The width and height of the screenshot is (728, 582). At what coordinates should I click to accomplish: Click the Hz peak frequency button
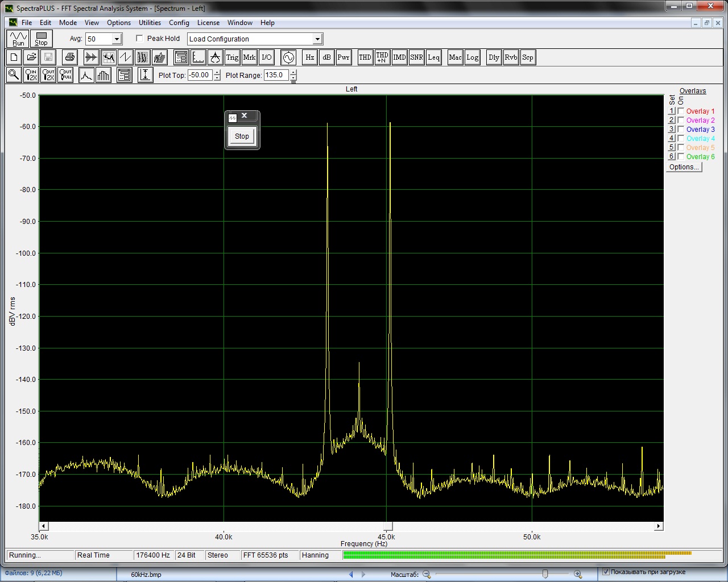pos(310,57)
